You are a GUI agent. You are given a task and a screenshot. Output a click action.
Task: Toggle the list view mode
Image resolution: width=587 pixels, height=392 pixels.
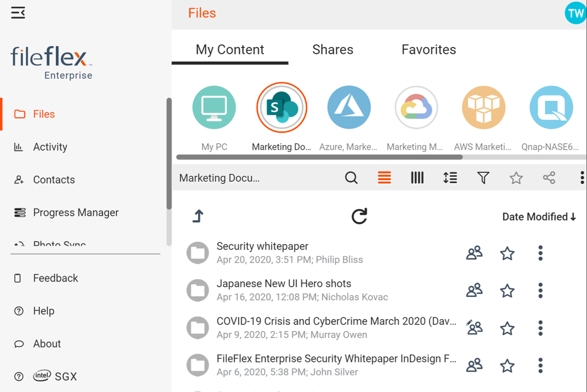tap(384, 178)
